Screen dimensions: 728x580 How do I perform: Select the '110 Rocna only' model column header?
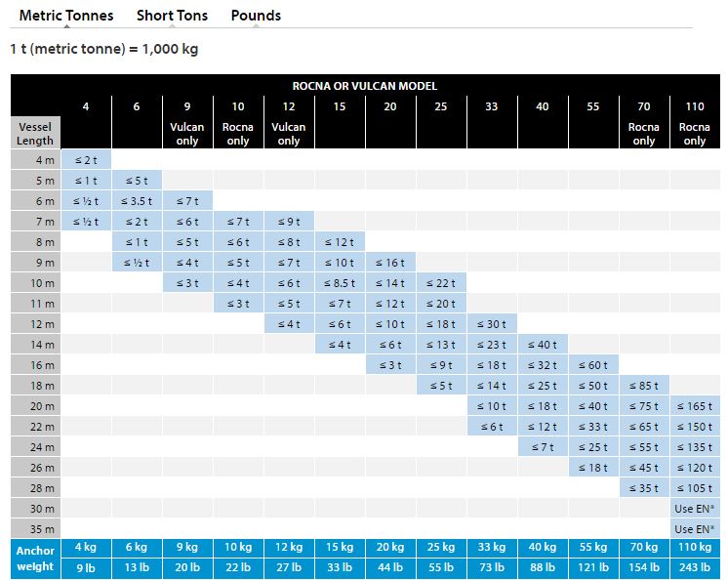[x=695, y=123]
